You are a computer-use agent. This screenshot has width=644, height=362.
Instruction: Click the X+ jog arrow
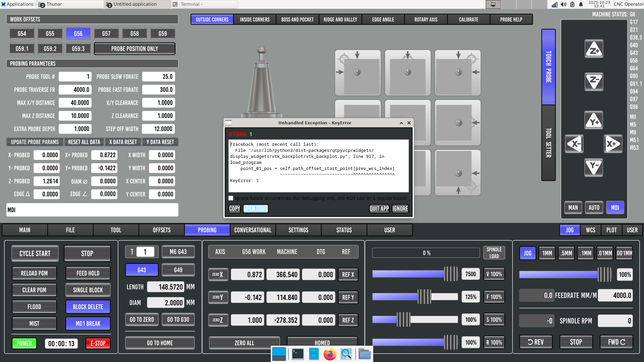613,144
